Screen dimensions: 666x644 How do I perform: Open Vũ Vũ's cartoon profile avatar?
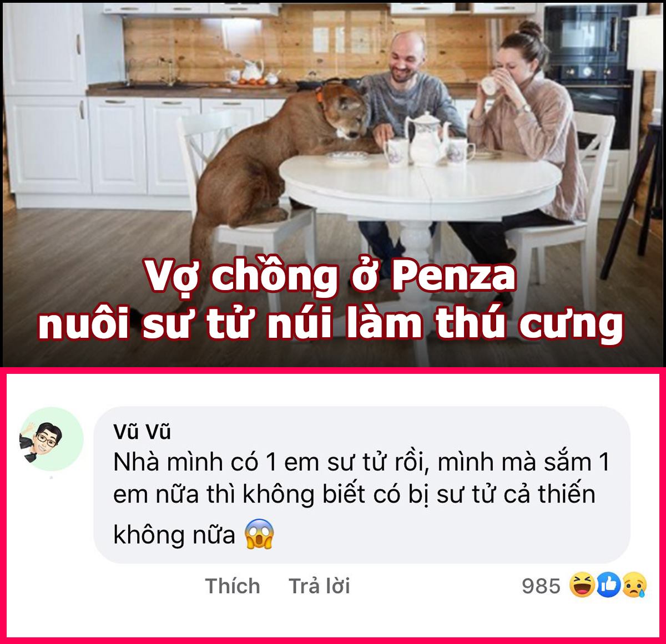point(51,439)
